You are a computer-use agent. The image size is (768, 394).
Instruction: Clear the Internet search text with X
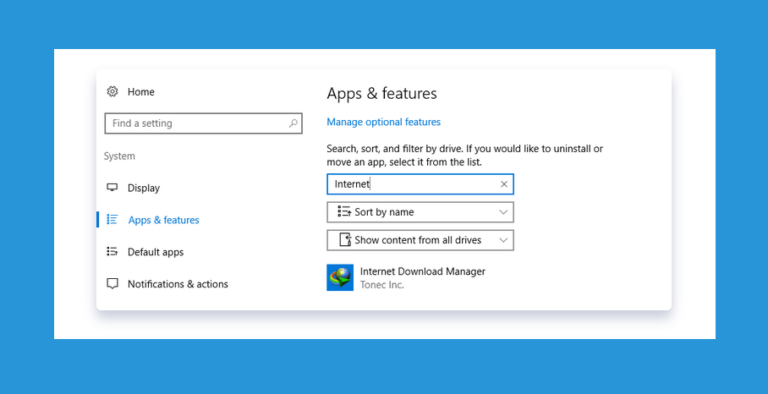point(504,184)
